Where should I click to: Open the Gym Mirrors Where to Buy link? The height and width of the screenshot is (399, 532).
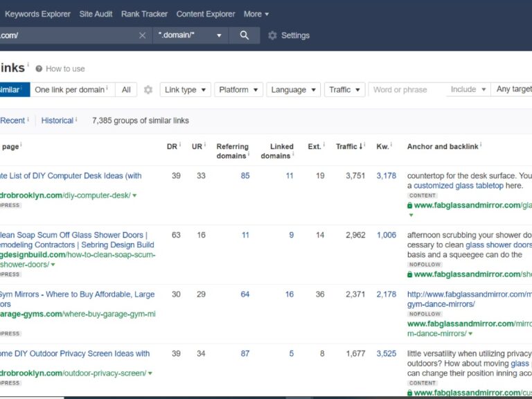coord(77,299)
